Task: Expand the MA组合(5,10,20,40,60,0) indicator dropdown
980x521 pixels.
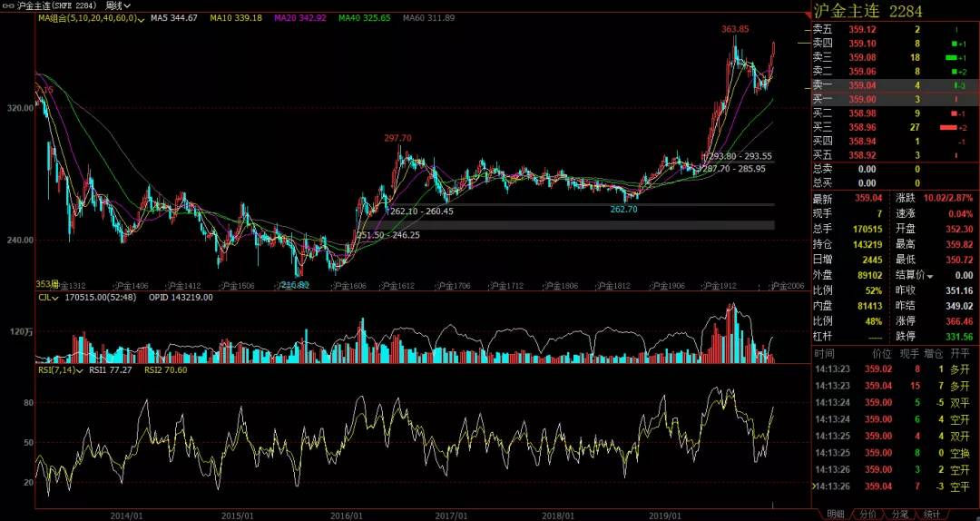Action: click(92, 18)
